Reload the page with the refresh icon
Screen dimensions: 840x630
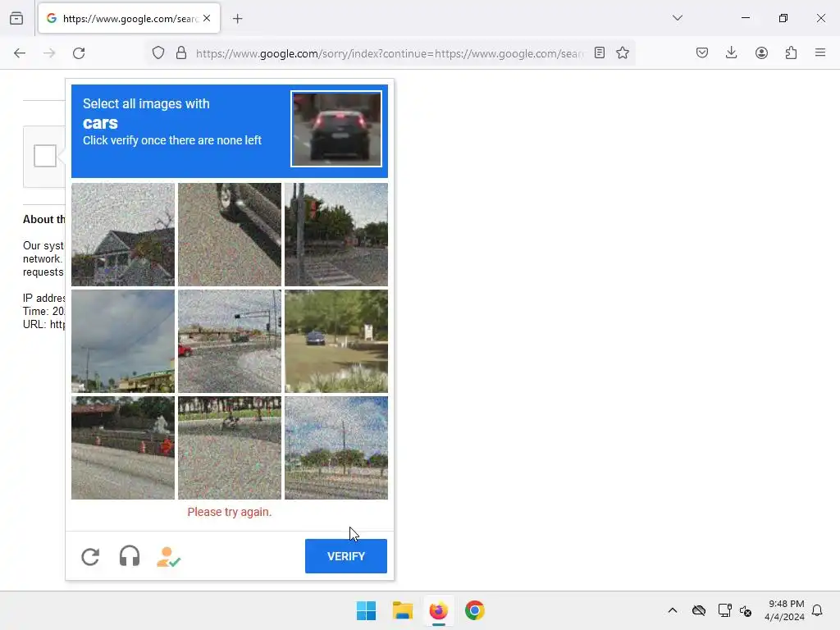[x=79, y=53]
